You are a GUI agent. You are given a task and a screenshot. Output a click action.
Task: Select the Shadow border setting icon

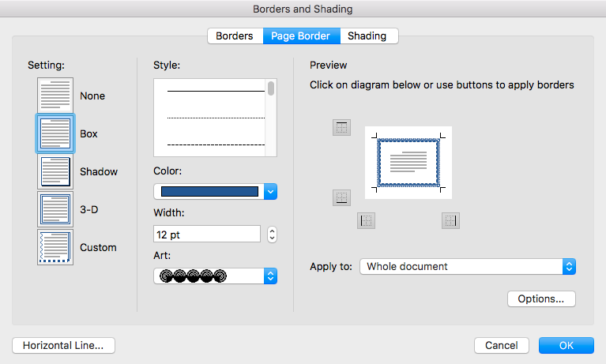coord(55,171)
